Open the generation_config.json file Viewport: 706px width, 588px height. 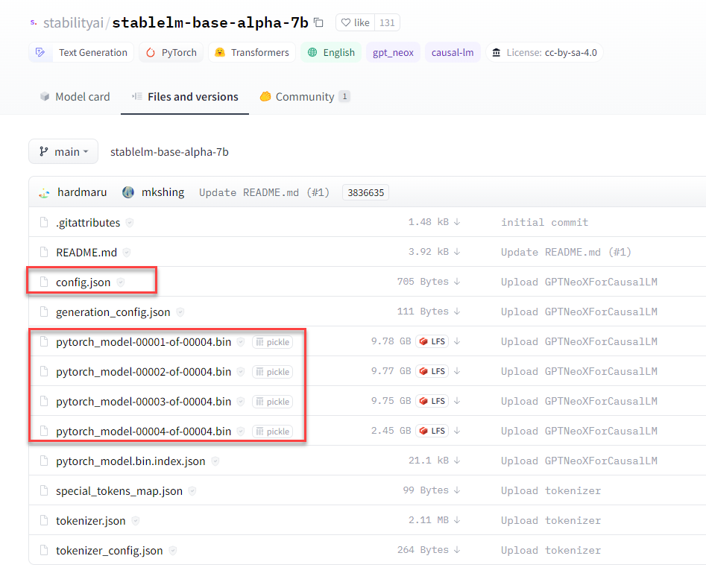(113, 312)
